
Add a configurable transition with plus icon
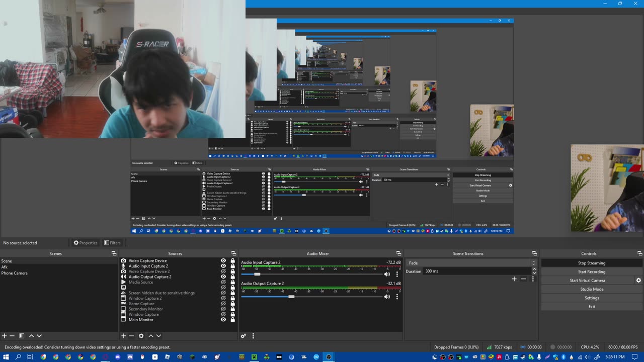[514, 279]
